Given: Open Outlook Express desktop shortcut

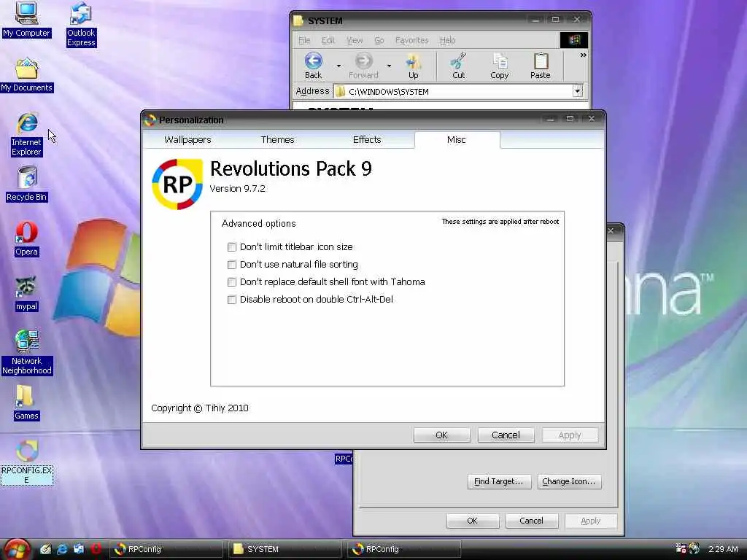Looking at the screenshot, I should click(x=81, y=24).
